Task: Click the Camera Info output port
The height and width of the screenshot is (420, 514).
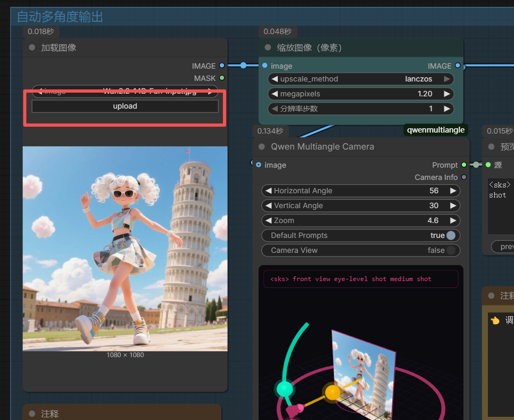Action: (464, 177)
